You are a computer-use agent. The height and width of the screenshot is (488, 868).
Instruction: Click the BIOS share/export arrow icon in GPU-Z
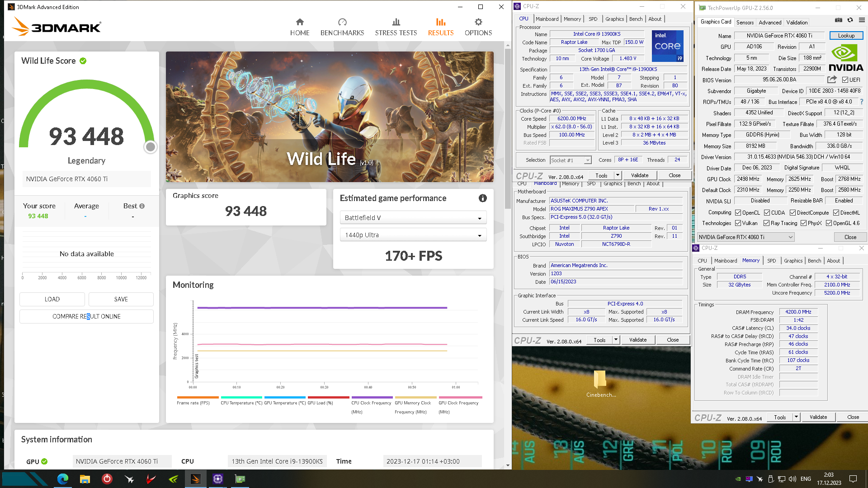(x=832, y=80)
